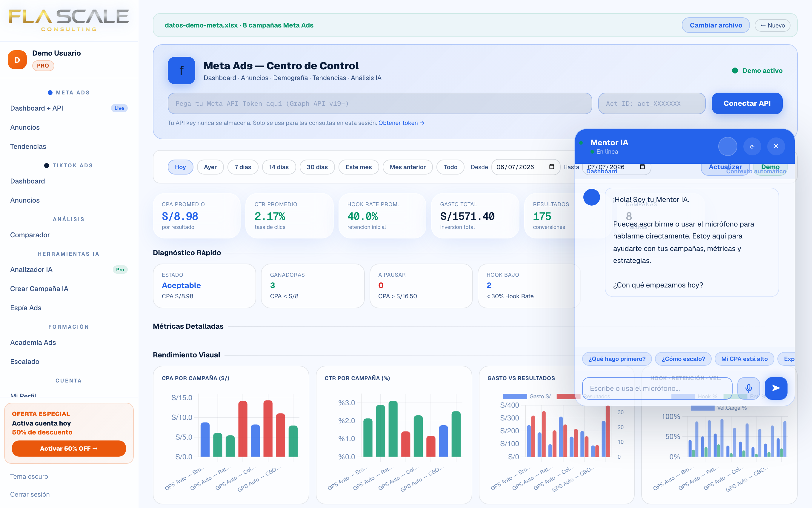Viewport: 812px width, 508px height.
Task: Click the Cambiar archivo button
Action: point(716,25)
